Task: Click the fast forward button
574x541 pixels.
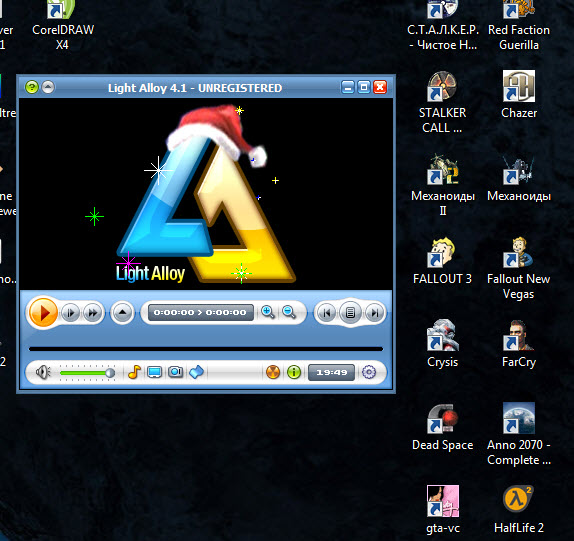Action: point(93,313)
